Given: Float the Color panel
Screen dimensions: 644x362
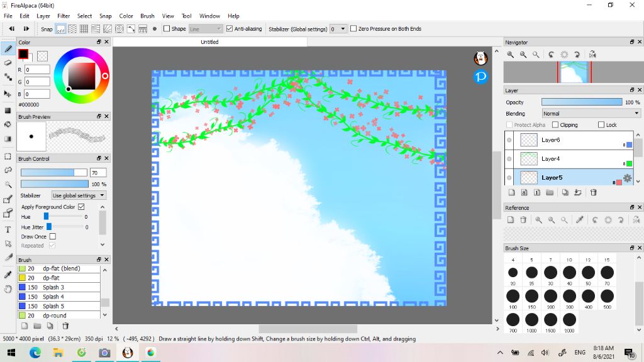Looking at the screenshot, I should [99, 42].
